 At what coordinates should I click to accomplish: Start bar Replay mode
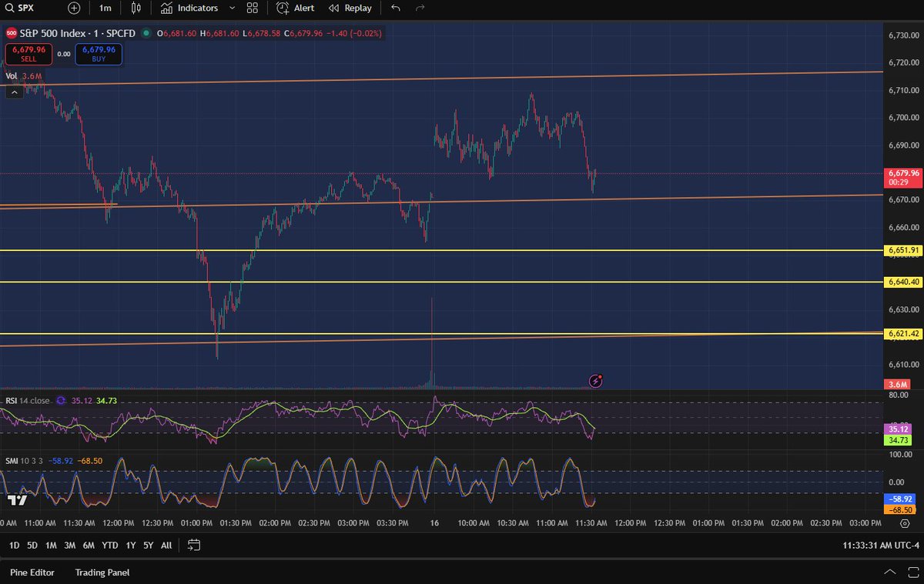pos(350,8)
